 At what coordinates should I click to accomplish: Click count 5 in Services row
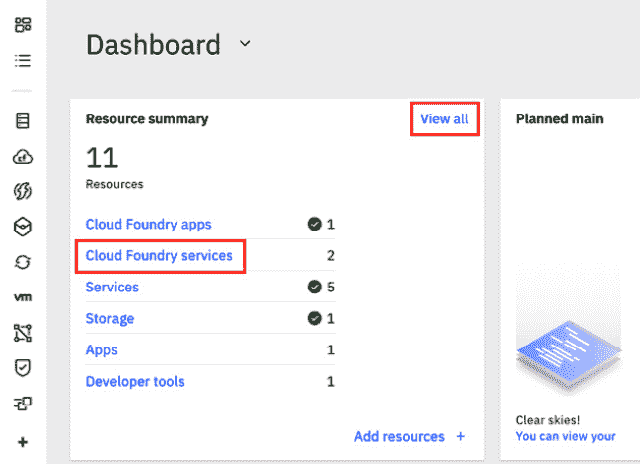point(331,287)
